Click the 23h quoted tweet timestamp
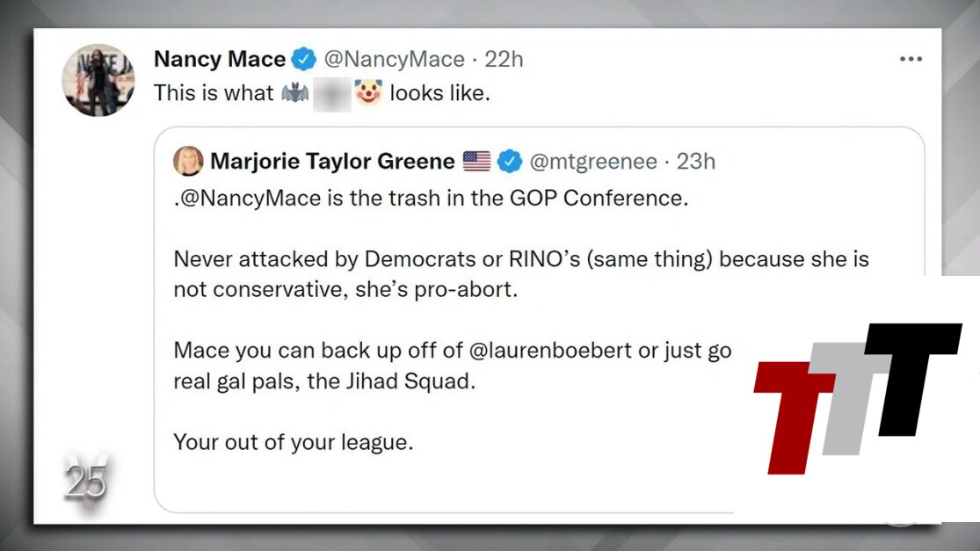Image resolution: width=980 pixels, height=551 pixels. pyautogui.click(x=694, y=162)
